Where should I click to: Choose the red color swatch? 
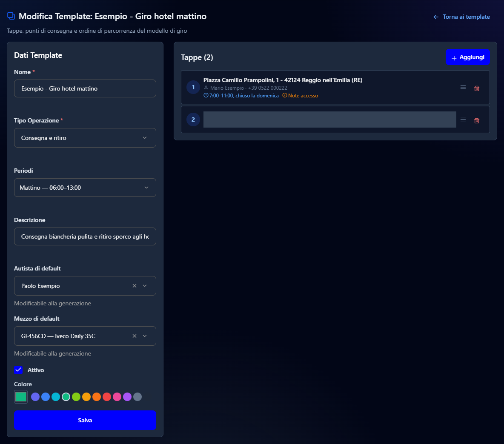(x=107, y=397)
